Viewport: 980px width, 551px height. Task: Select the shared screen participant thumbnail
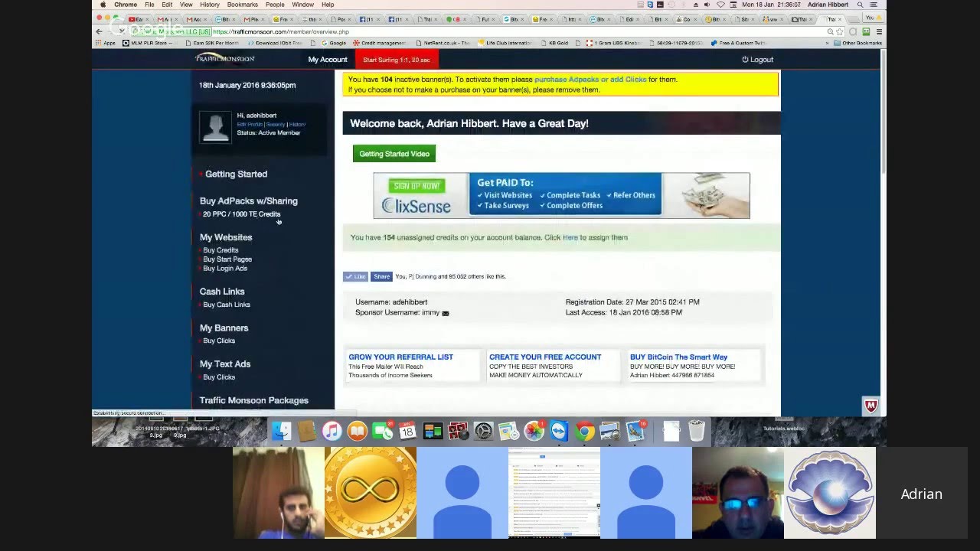pyautogui.click(x=554, y=493)
